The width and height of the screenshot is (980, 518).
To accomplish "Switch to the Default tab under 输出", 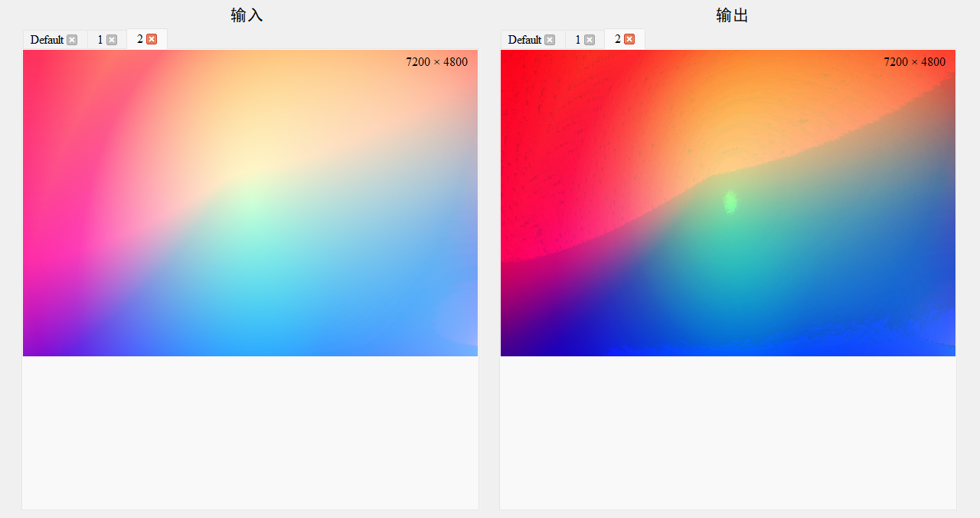I will click(524, 40).
